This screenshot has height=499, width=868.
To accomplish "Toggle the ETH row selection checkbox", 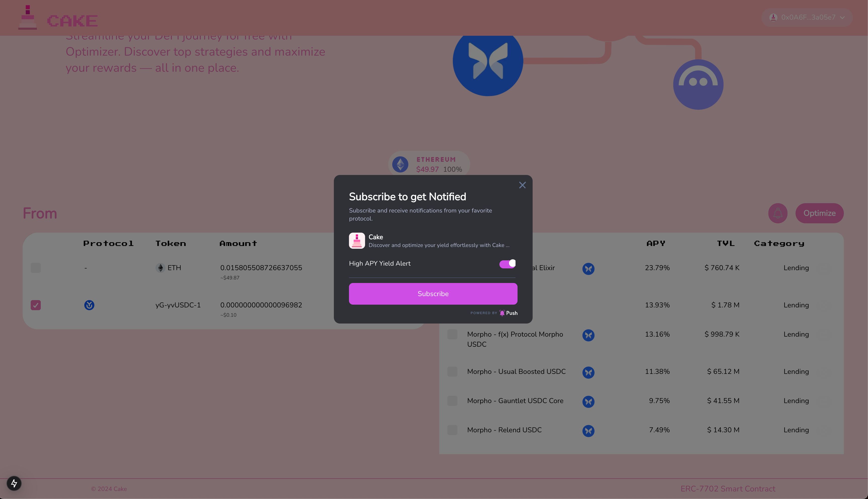I will coord(36,268).
